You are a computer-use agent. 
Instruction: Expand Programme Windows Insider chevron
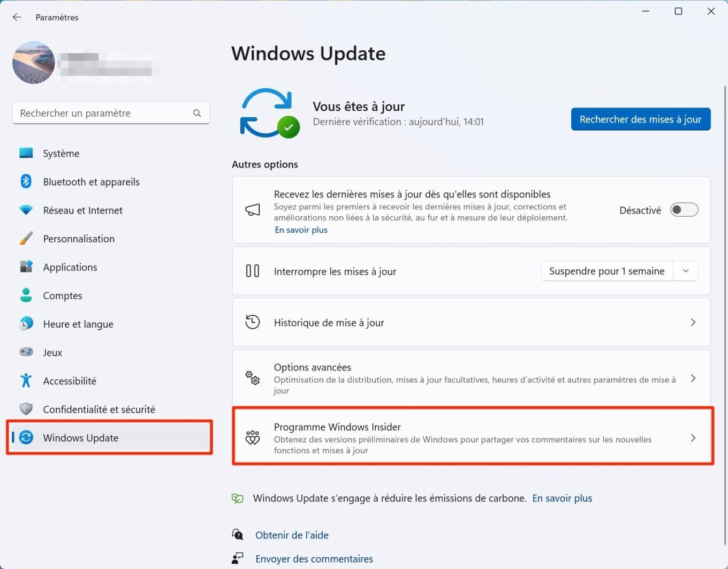click(x=693, y=438)
